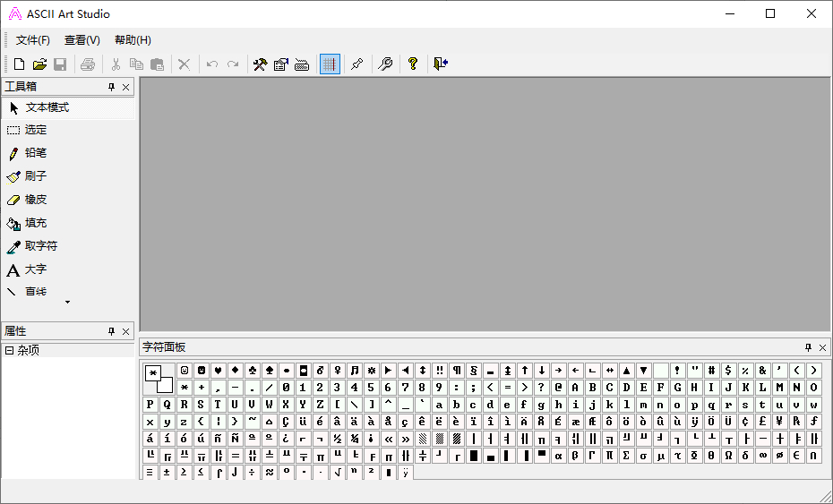The height and width of the screenshot is (504, 833).
Task: Click the New file toolbar icon
Action: (x=19, y=64)
